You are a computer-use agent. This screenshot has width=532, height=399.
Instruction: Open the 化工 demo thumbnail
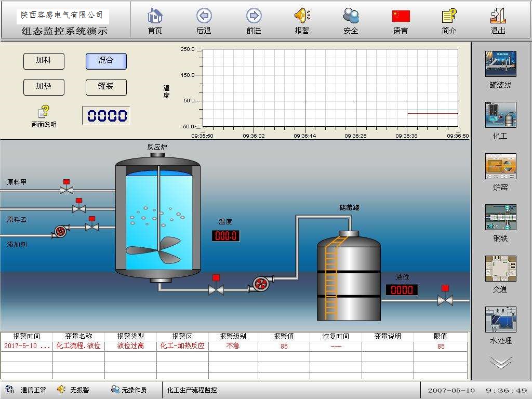(500, 115)
